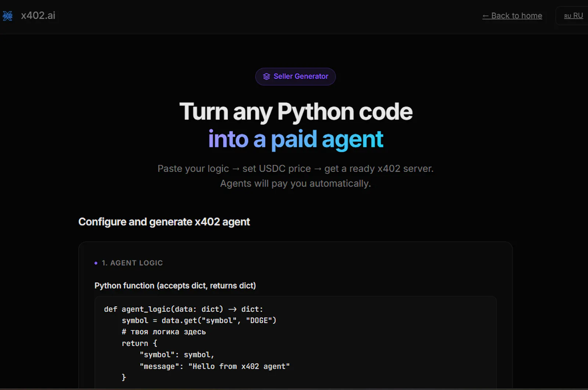Click the 'def agent_logic(data: dict)' code line
This screenshot has height=390, width=588.
pos(183,309)
